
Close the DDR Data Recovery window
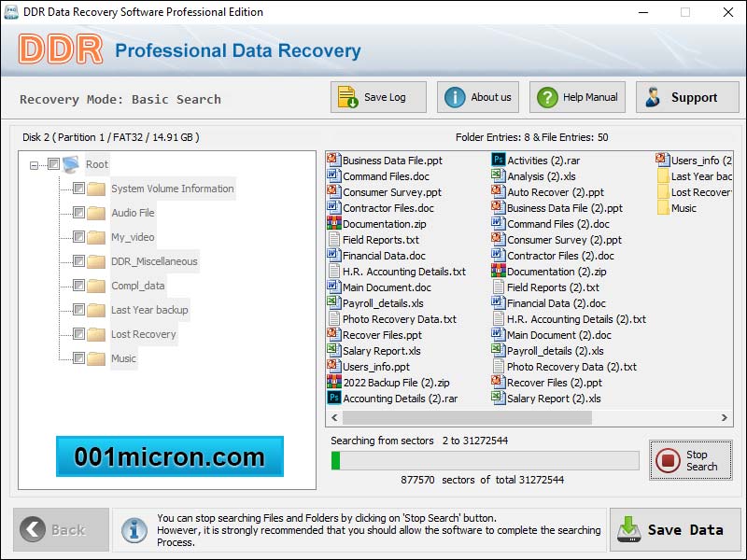point(728,12)
